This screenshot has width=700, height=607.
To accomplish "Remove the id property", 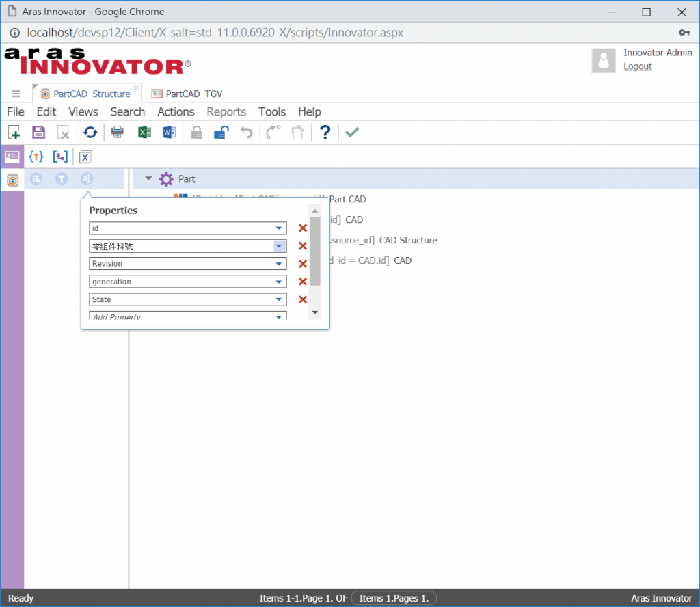I will (303, 228).
